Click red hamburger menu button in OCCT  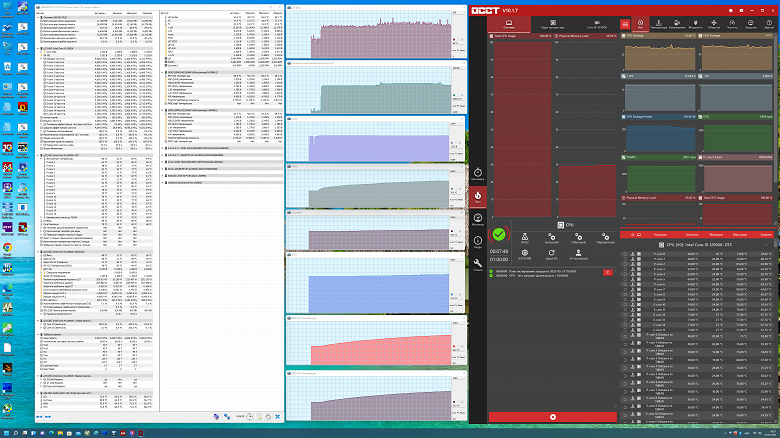[x=625, y=24]
